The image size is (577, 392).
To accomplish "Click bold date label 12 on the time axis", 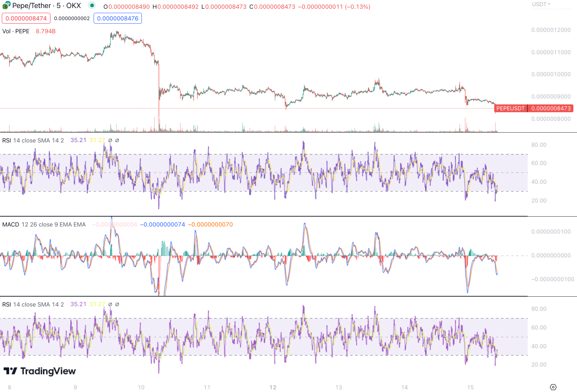I will tap(273, 387).
